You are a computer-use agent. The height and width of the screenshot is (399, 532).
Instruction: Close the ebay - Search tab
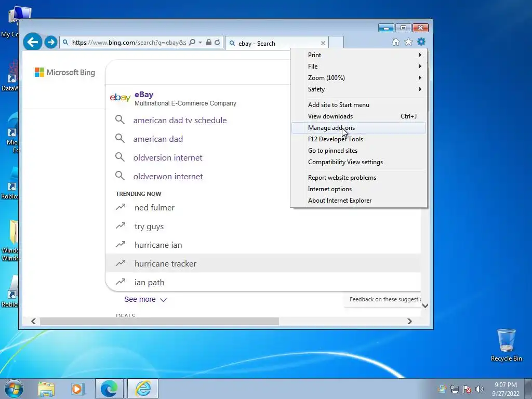323,43
